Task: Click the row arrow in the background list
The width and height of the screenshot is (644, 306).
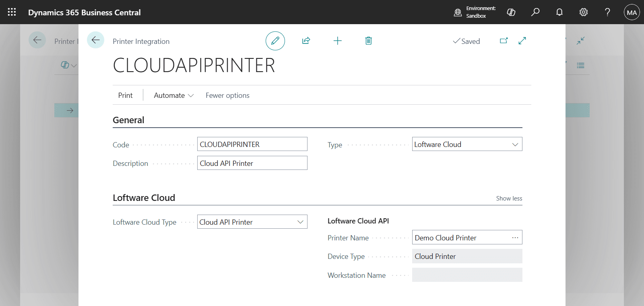Action: pos(70,110)
